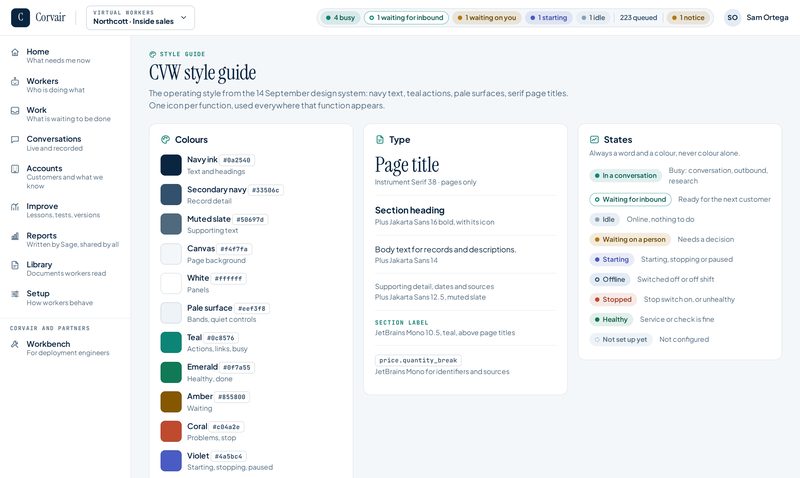This screenshot has height=478, width=800.
Task: Open the Home sidebar icon
Action: [15, 52]
